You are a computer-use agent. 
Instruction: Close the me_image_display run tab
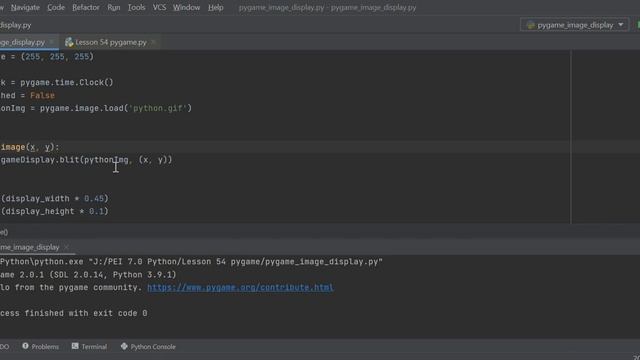[x=67, y=247]
